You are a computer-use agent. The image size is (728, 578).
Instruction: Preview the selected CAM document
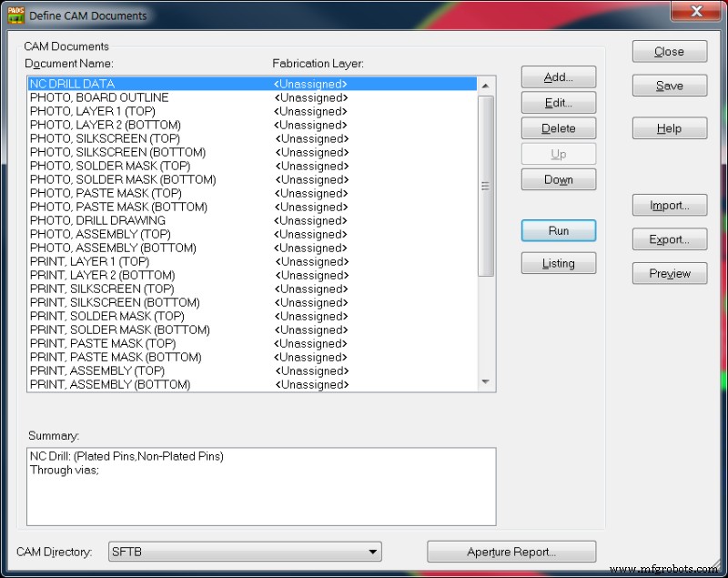[x=669, y=273]
